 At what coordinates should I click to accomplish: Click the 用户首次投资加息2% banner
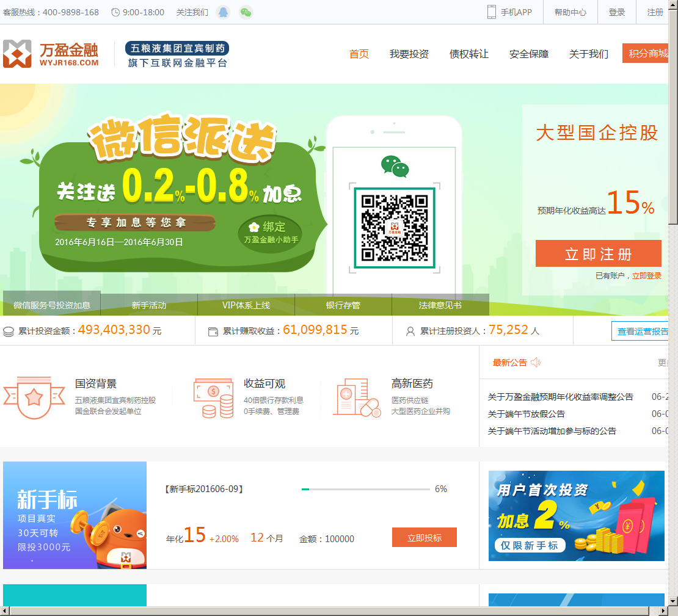(x=577, y=516)
